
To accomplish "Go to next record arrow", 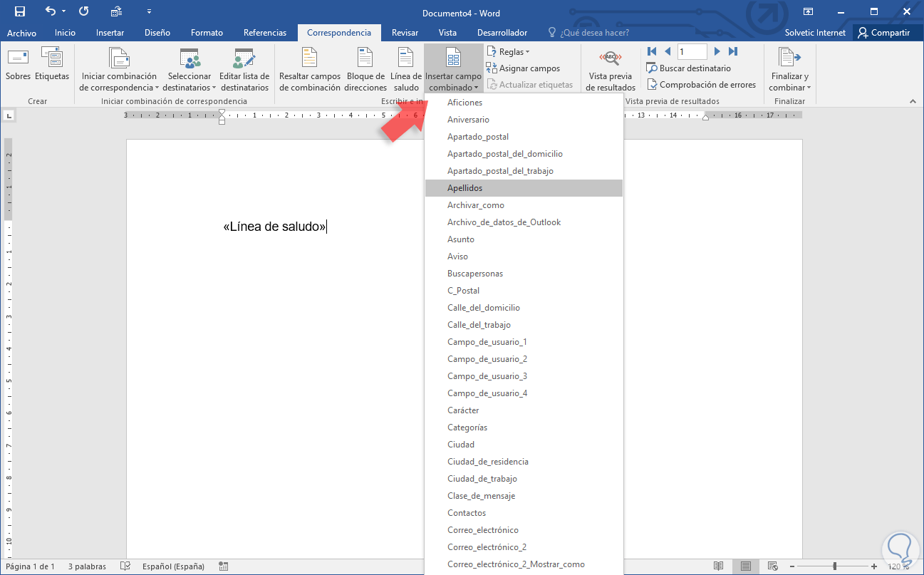I will (x=717, y=51).
